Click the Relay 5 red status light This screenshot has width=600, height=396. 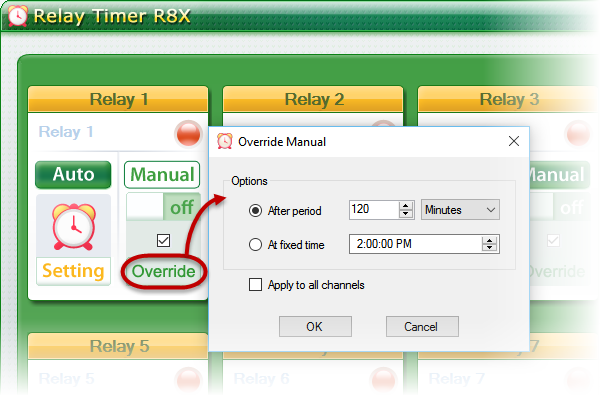[188, 380]
